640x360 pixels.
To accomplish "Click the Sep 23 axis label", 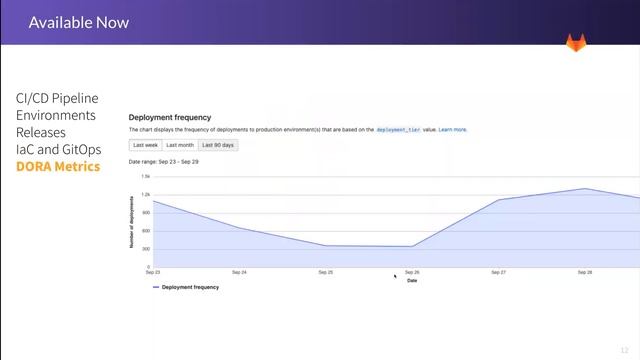I will pyautogui.click(x=153, y=272).
